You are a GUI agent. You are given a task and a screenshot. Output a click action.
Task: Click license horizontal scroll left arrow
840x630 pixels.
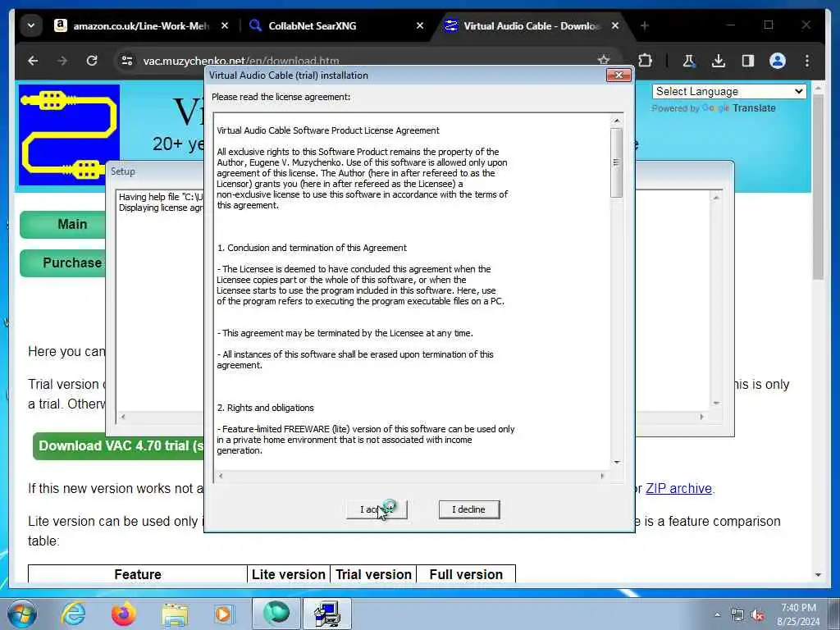(x=221, y=476)
